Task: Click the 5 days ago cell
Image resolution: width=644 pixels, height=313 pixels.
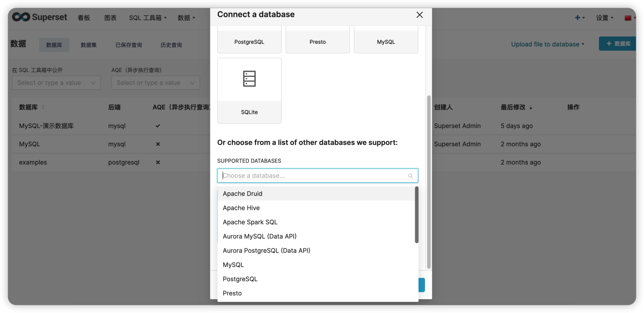Action: click(x=516, y=126)
